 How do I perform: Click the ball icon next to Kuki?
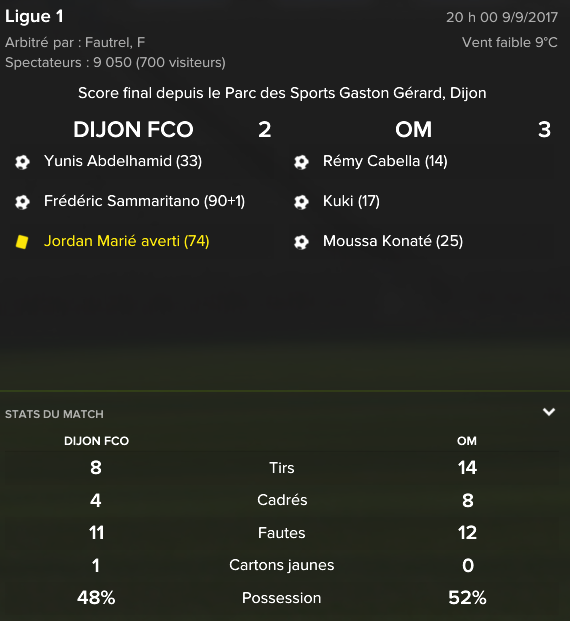coord(301,202)
